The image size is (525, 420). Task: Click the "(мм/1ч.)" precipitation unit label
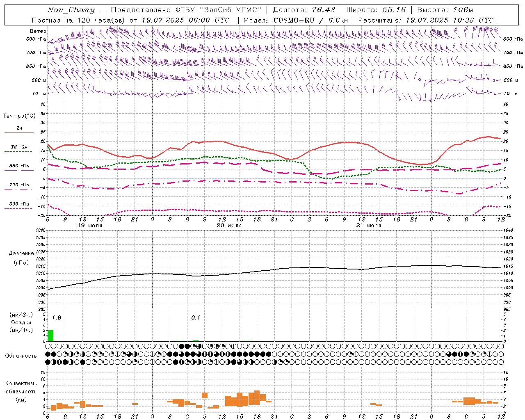coord(21,330)
